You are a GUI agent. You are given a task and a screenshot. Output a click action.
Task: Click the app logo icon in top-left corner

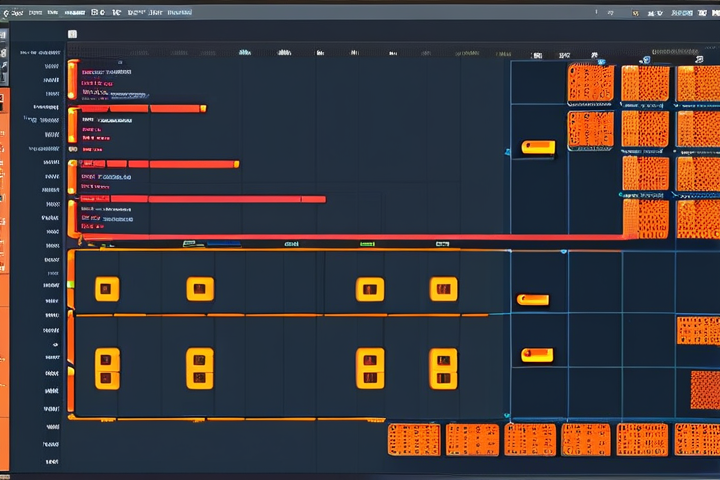(x=4, y=13)
